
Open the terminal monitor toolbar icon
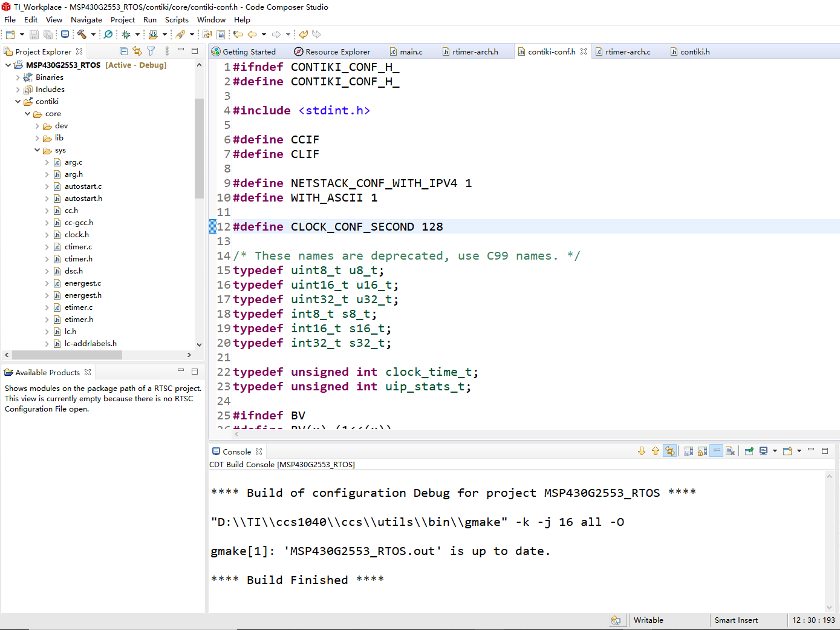click(65, 34)
